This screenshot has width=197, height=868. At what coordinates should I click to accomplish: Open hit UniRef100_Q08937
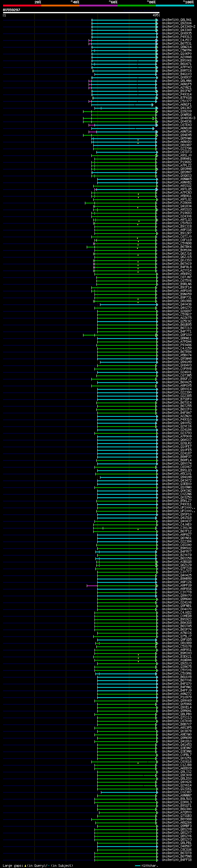point(177,78)
